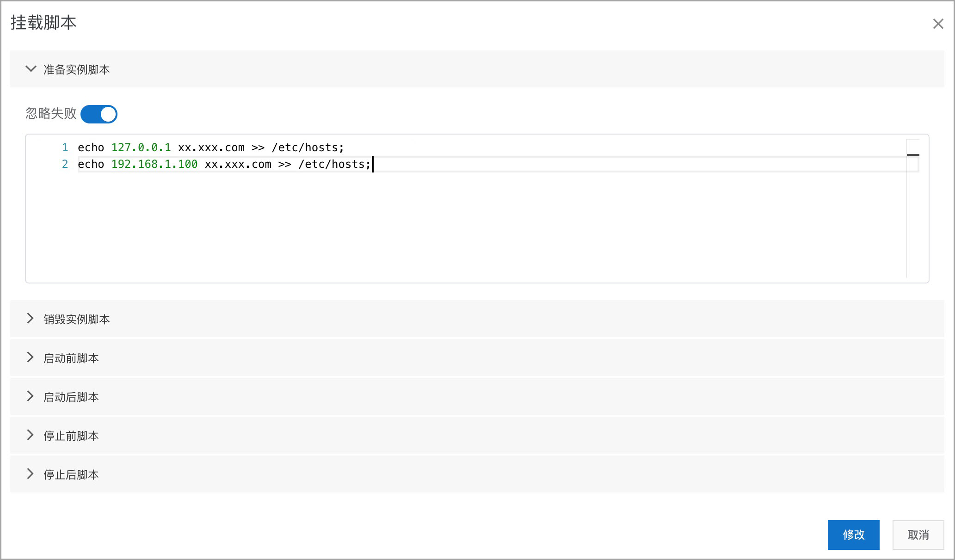Expand the 启动后脚本 section chevron
This screenshot has height=560, width=955.
(x=30, y=396)
